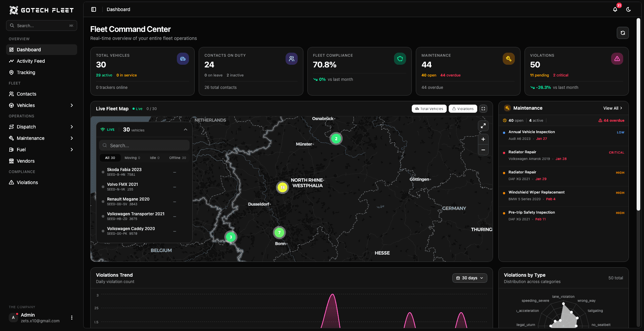Select Volkswagen Transporter 2021 row
This screenshot has width=644, height=331.
click(x=144, y=216)
